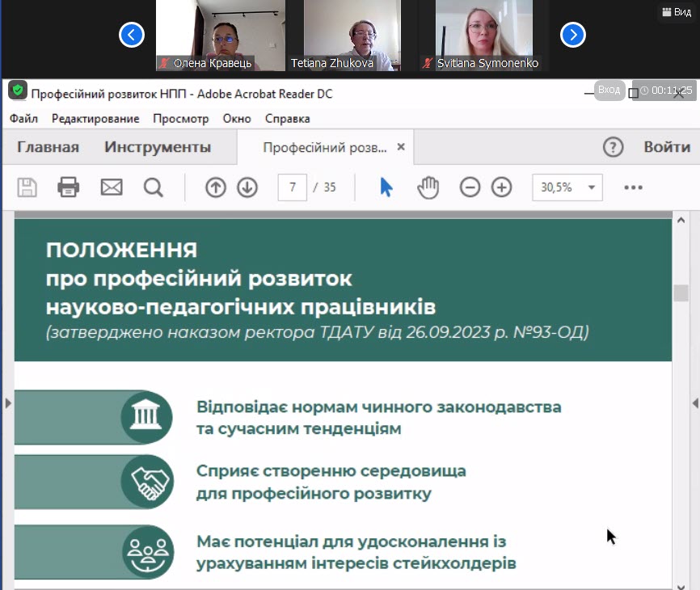Expand the left navigation pane arrow
Viewport: 700px width, 590px height.
[x=8, y=402]
